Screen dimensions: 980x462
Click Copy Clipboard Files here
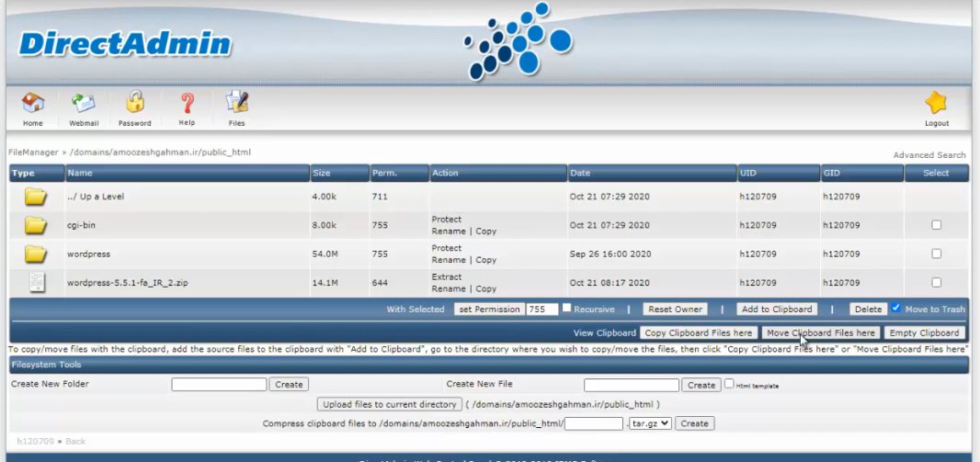[x=698, y=332]
